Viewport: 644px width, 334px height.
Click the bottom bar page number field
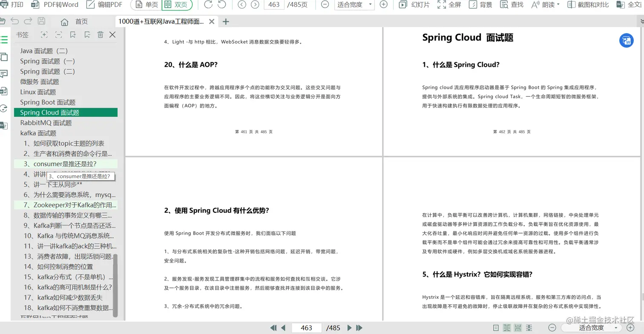point(307,328)
